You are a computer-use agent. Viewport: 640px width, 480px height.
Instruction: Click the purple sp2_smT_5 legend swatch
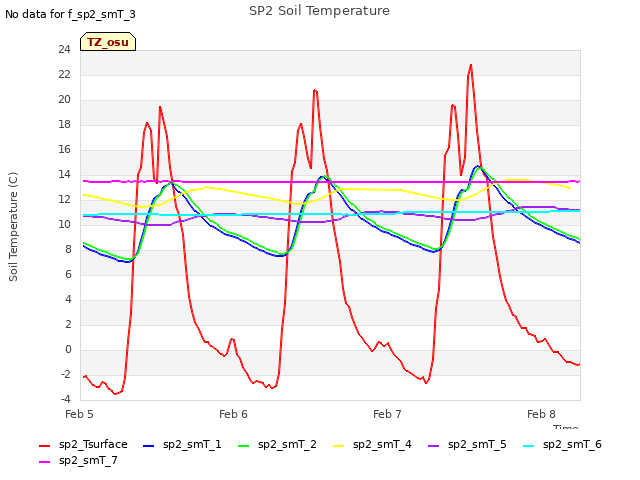click(434, 446)
